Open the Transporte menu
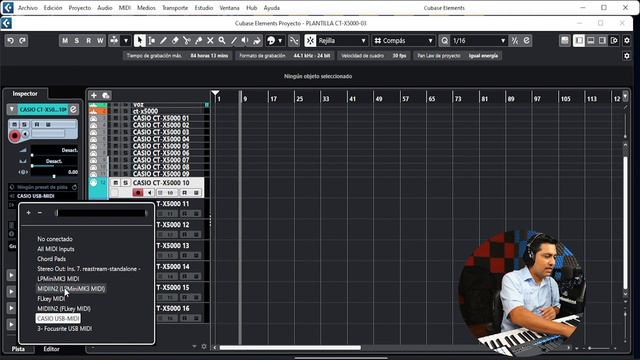The width and height of the screenshot is (640, 360). coord(175,8)
